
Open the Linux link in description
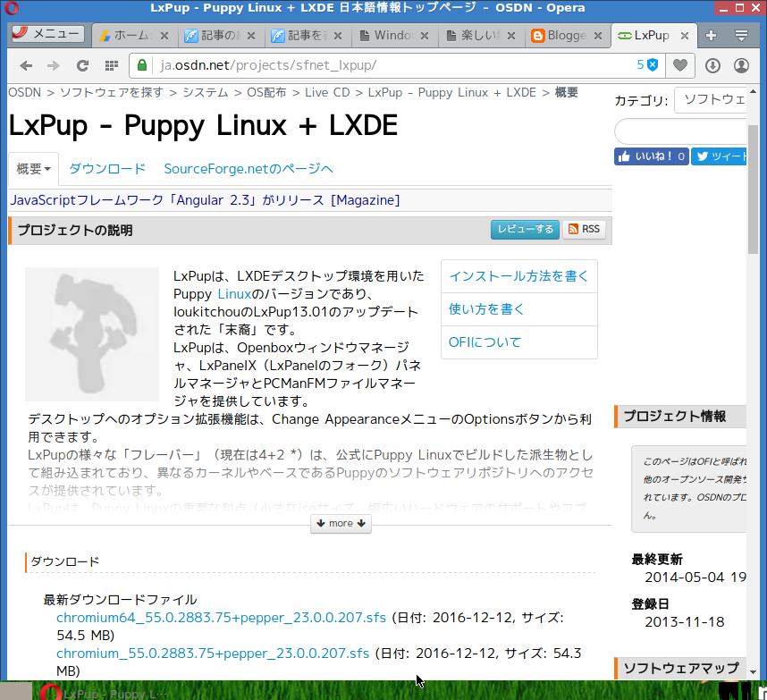234,294
